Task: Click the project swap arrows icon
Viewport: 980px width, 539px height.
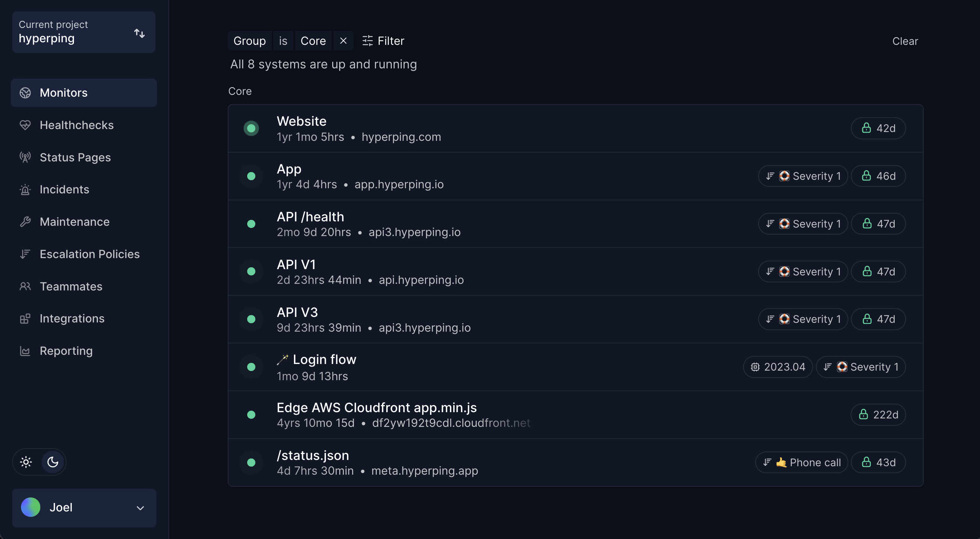Action: [139, 33]
